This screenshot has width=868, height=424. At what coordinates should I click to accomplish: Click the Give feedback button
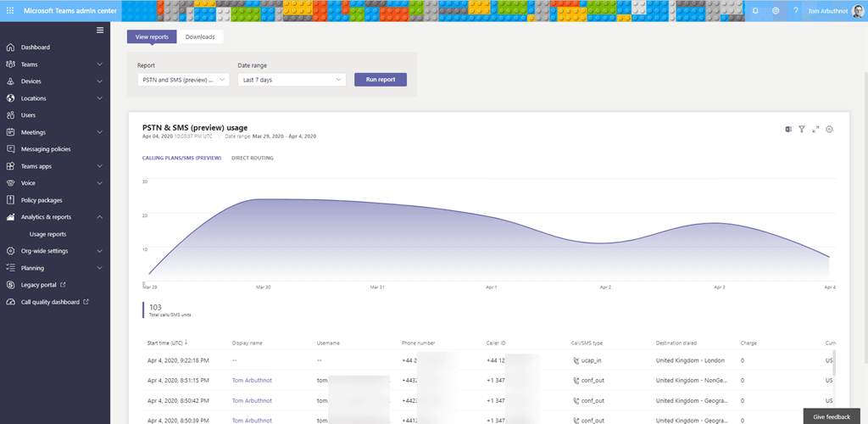coord(831,417)
